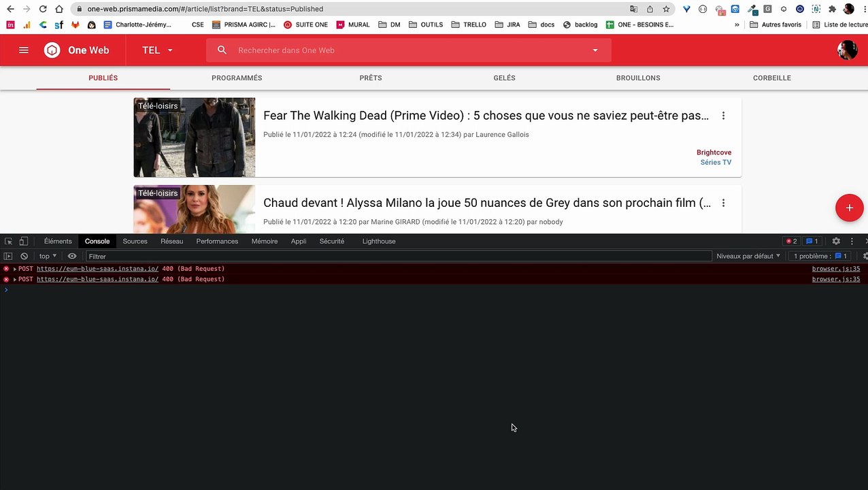Toggle DevTools device toolbar
The width and height of the screenshot is (868, 490).
[x=23, y=242]
